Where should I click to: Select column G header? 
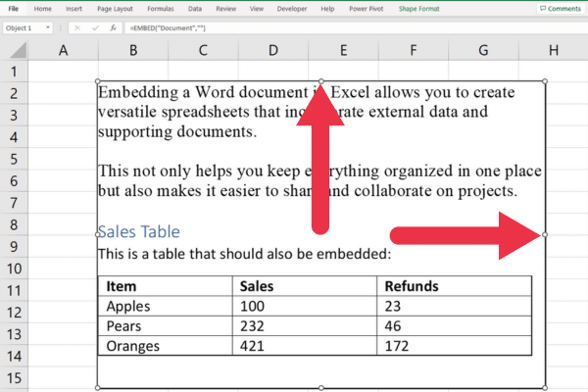point(483,50)
